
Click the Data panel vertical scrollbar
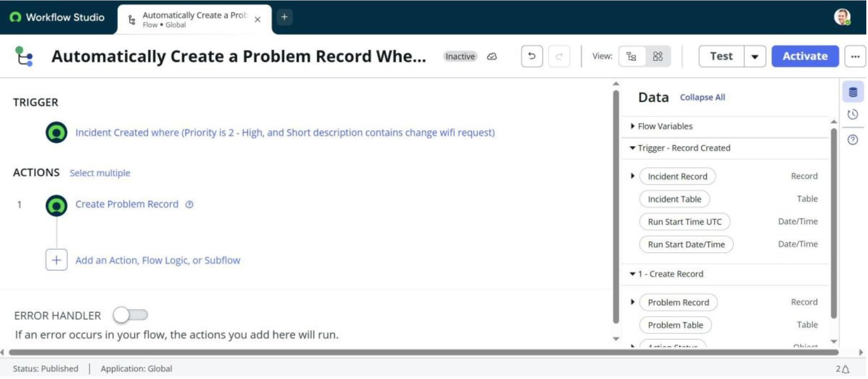[x=834, y=223]
